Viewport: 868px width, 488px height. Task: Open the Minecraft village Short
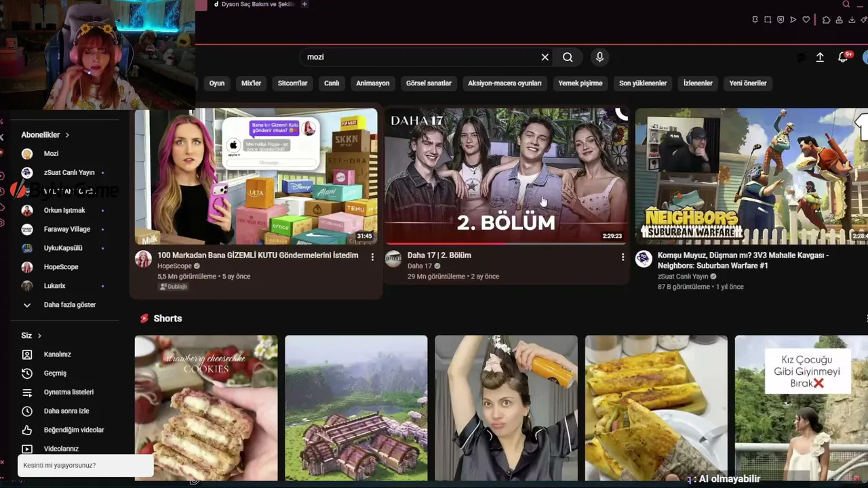click(356, 408)
